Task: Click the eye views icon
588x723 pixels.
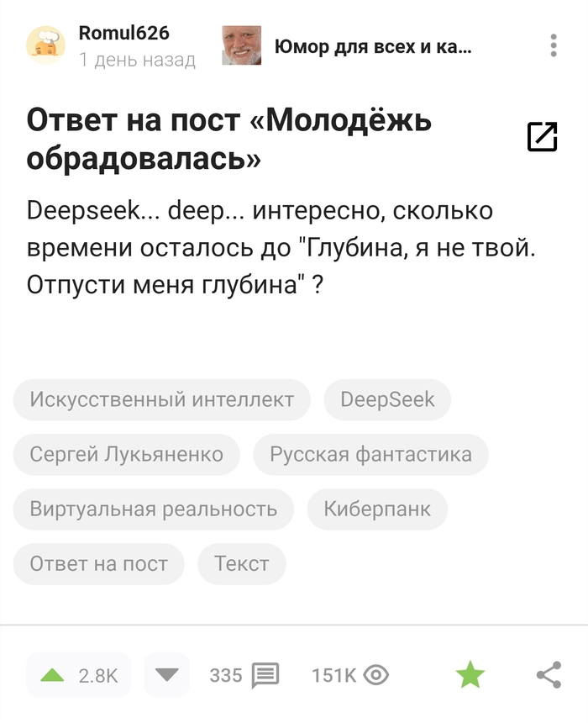Action: [x=376, y=676]
